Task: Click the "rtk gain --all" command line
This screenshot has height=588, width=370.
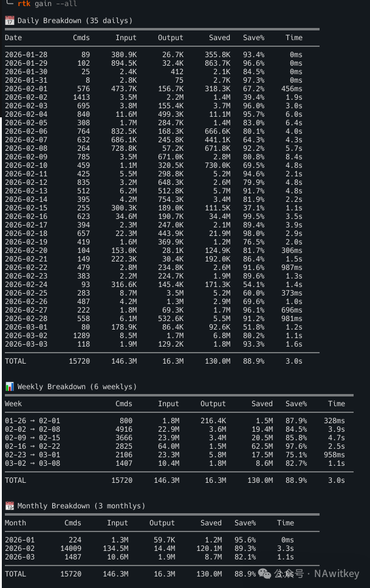Action: [47, 4]
